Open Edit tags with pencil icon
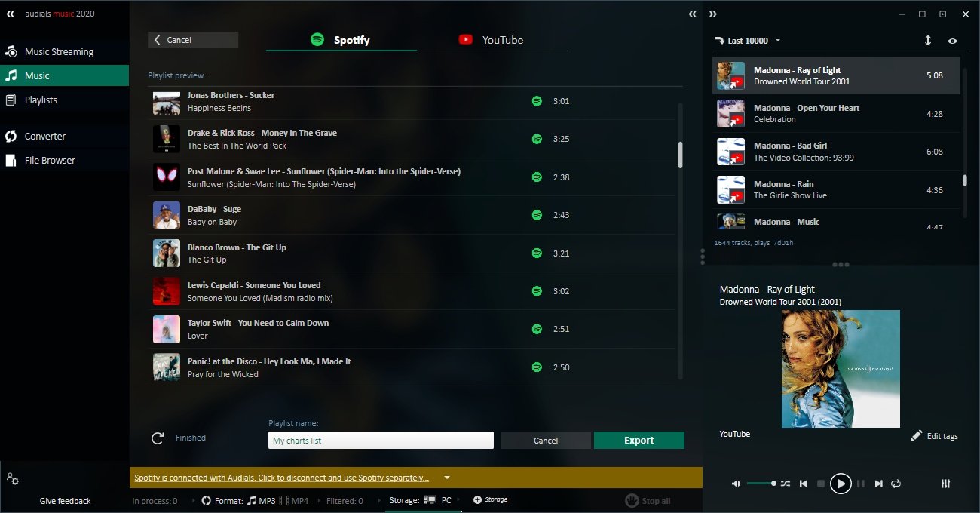The width and height of the screenshot is (980, 513). pyautogui.click(x=934, y=436)
